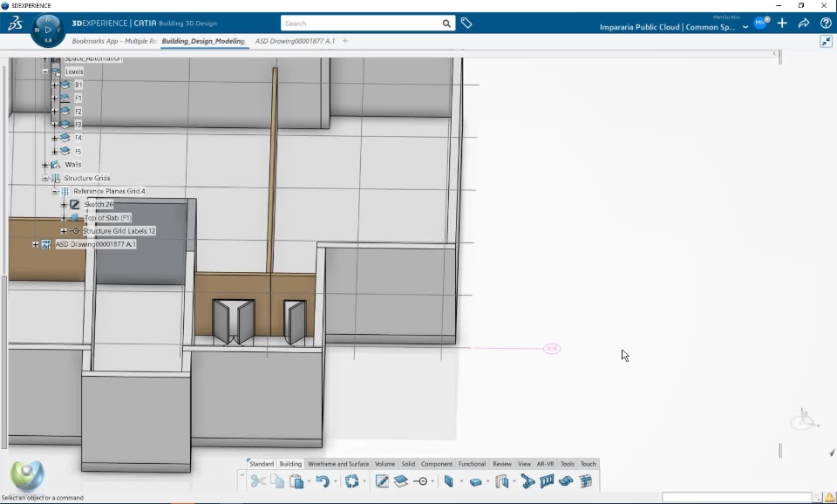This screenshot has height=504, width=837.
Task: Click the tag icon beside search
Action: [x=466, y=24]
